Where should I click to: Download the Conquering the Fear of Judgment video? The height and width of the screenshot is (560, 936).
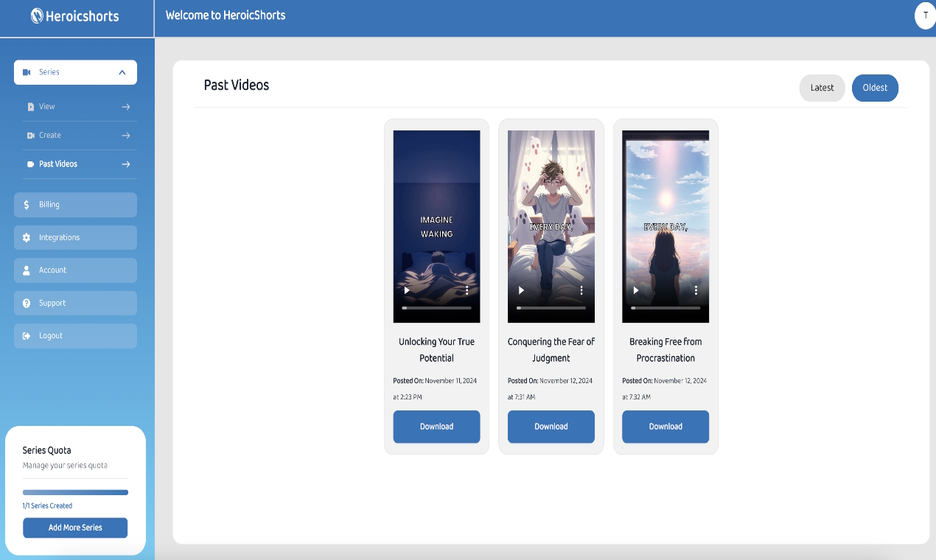click(551, 427)
